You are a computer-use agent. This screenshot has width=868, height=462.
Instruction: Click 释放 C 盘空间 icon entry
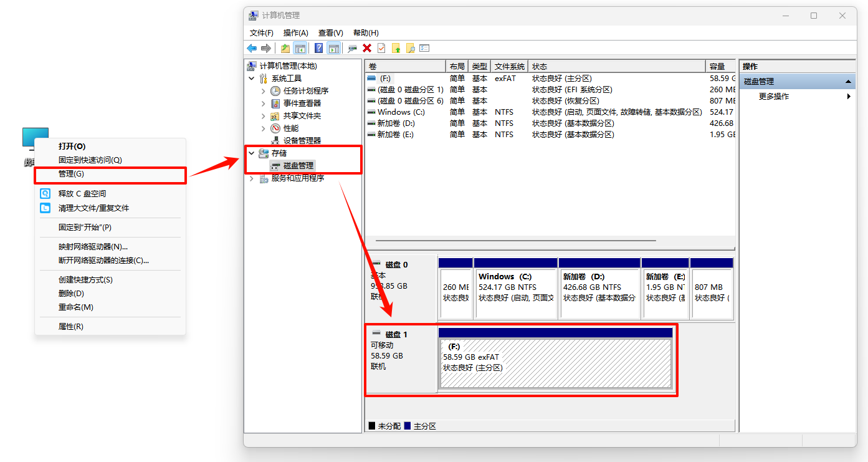[82, 194]
